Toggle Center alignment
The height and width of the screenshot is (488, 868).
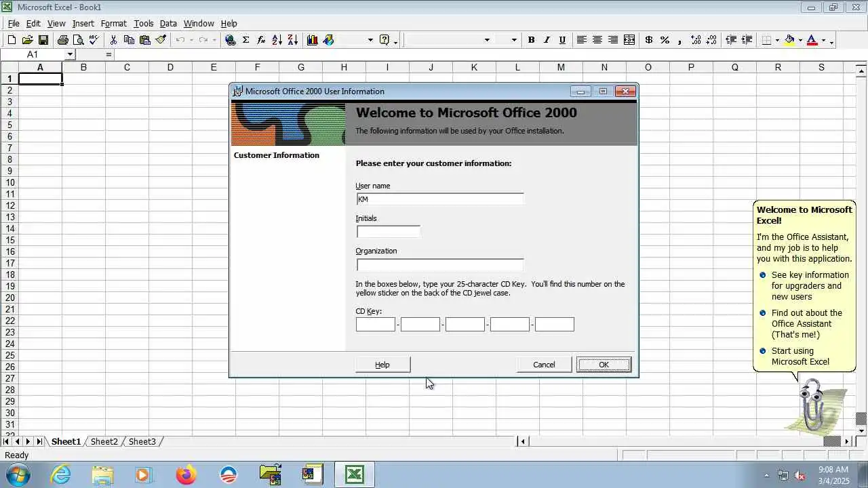(597, 40)
